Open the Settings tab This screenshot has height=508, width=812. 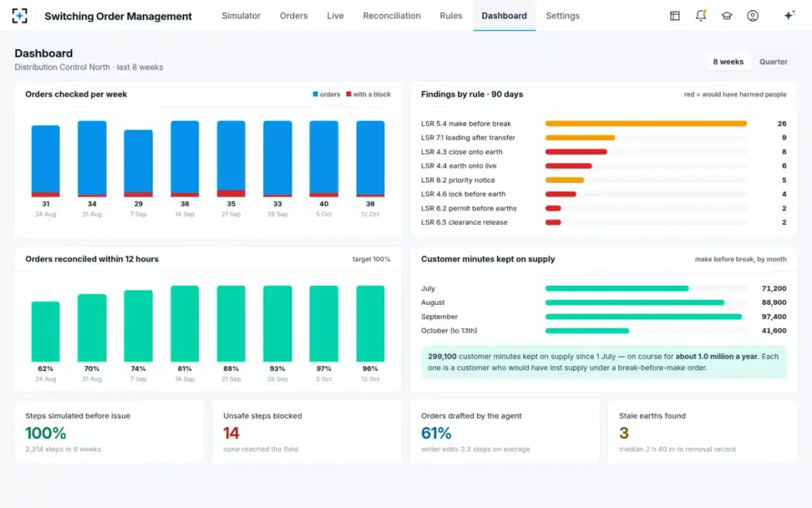click(562, 16)
